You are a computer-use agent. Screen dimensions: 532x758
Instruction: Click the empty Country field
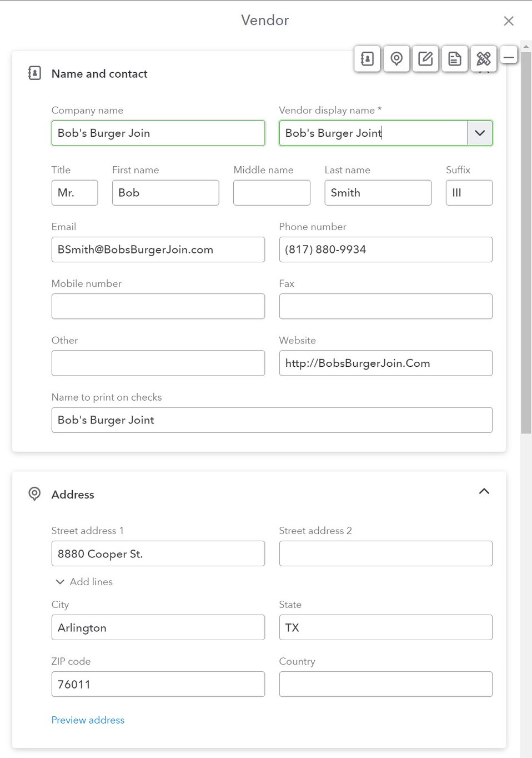pyautogui.click(x=385, y=684)
